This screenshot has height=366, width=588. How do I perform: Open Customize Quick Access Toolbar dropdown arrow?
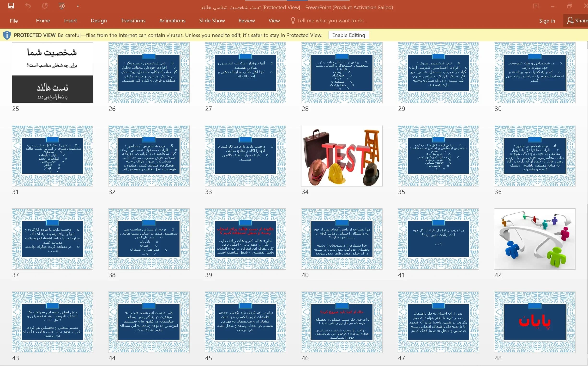click(78, 6)
